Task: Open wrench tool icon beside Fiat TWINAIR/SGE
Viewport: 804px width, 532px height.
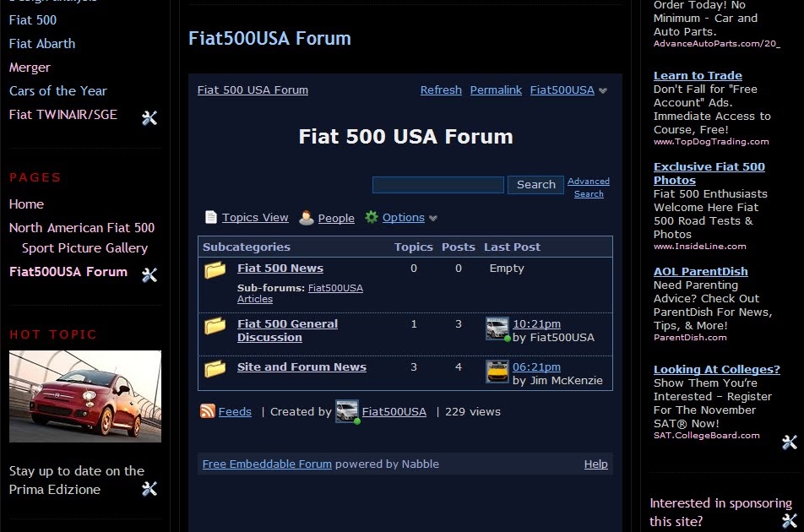Action: point(149,118)
